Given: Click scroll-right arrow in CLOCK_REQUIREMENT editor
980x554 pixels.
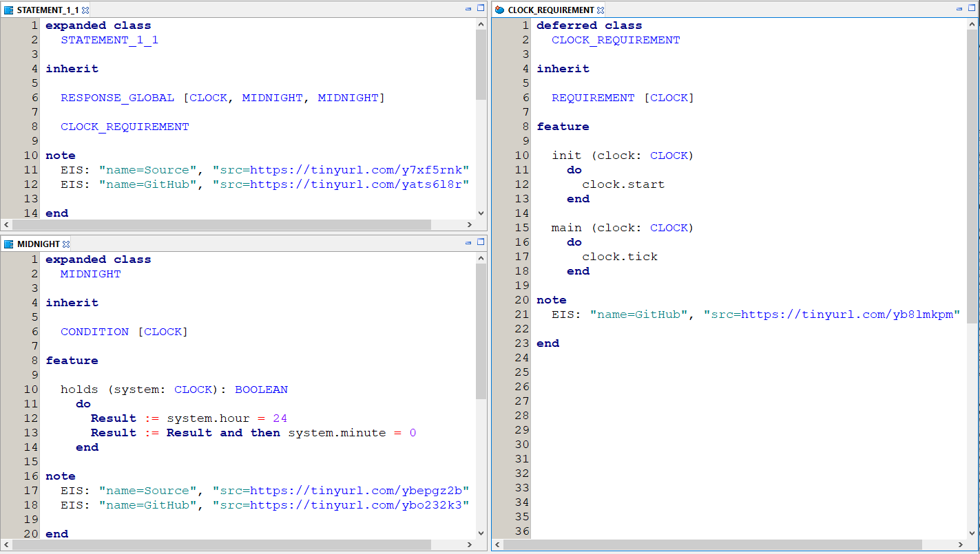Looking at the screenshot, I should (961, 545).
